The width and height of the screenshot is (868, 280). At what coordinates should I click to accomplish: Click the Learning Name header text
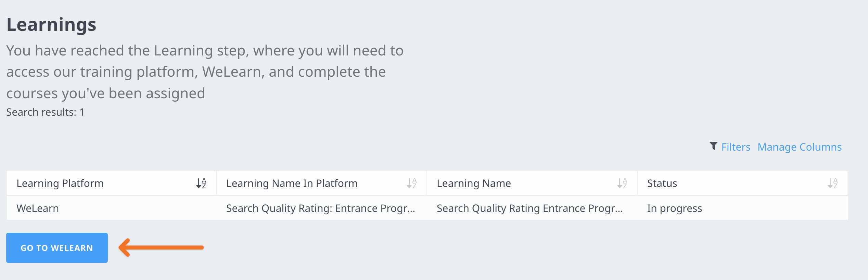[x=474, y=183]
